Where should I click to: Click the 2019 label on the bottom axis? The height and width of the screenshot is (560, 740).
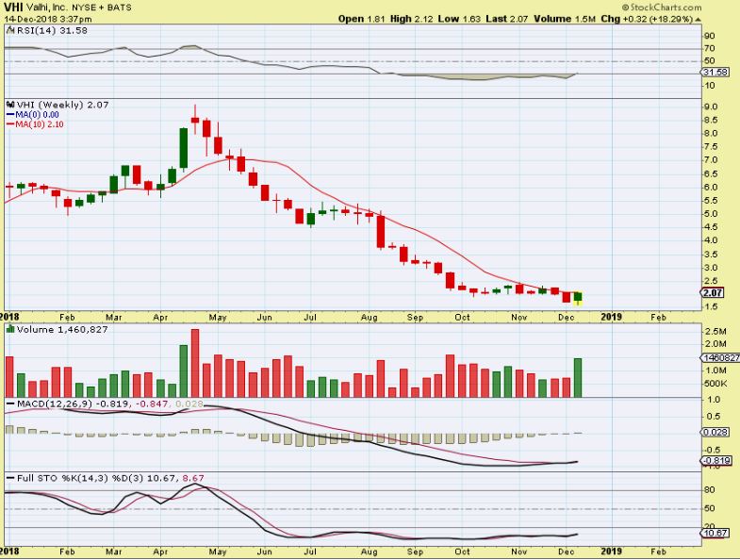[x=611, y=551]
